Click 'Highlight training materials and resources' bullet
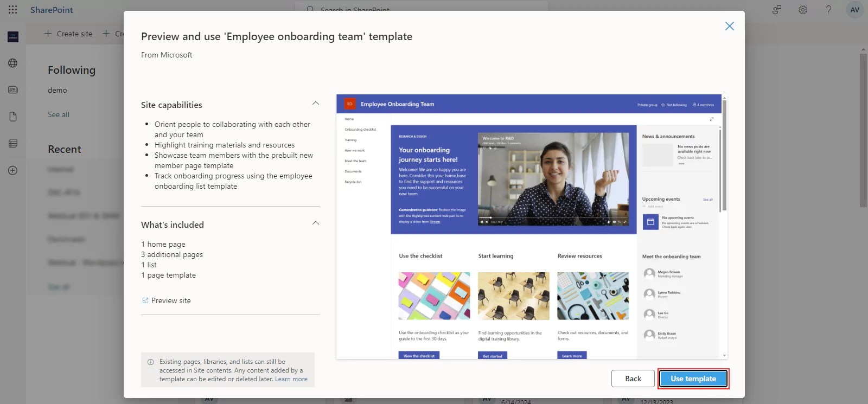Screen dimensions: 868x404 click(225, 145)
